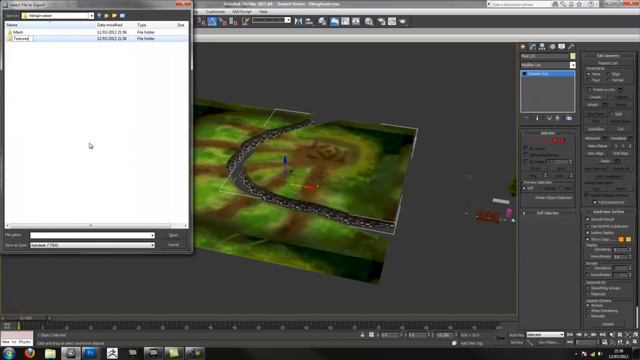Click the Maximize Viewport toggle icon

[636, 342]
